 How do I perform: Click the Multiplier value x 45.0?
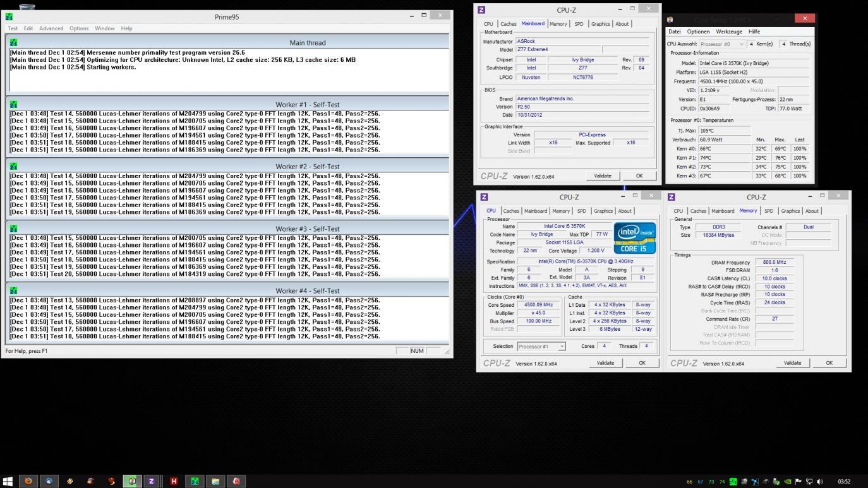pyautogui.click(x=539, y=313)
